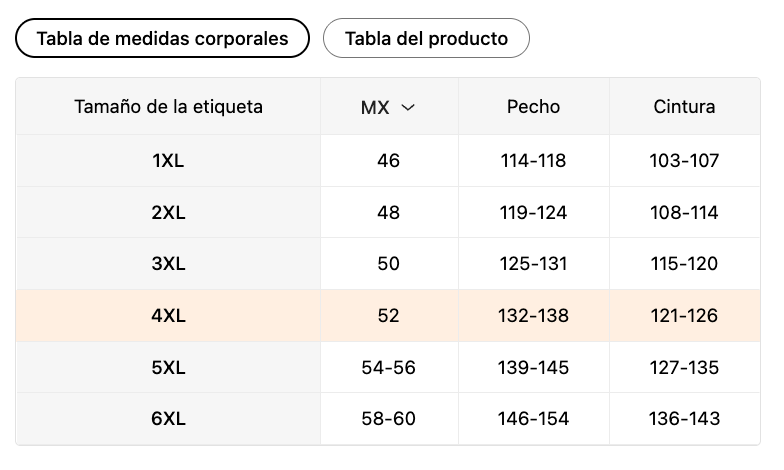Click the highlighted 4XL row label
The height and width of the screenshot is (470, 784).
point(168,316)
